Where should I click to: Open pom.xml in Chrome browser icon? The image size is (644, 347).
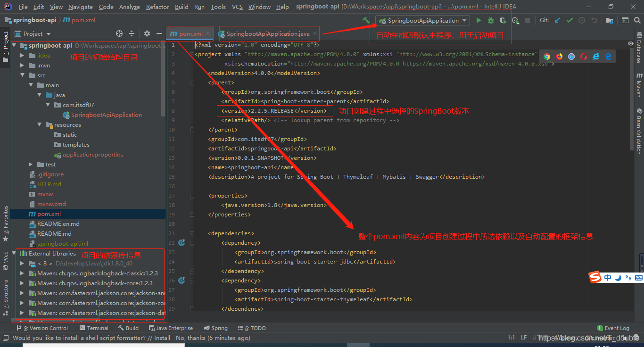(547, 56)
